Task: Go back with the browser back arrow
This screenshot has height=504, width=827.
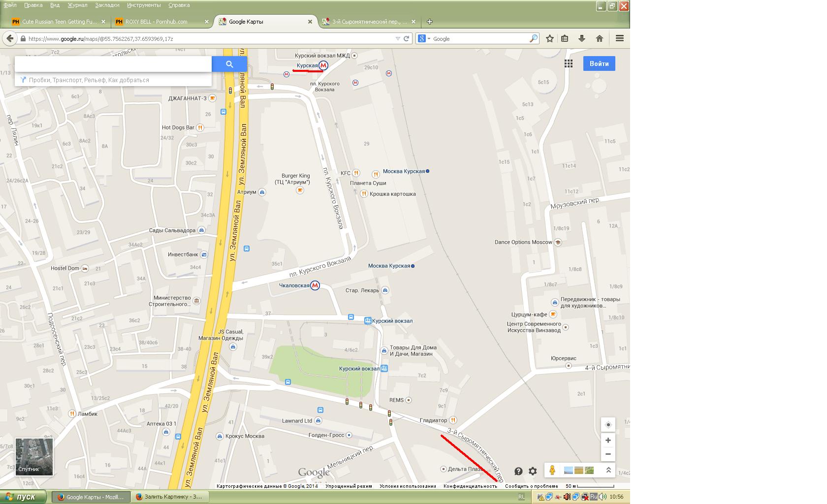Action: tap(10, 38)
